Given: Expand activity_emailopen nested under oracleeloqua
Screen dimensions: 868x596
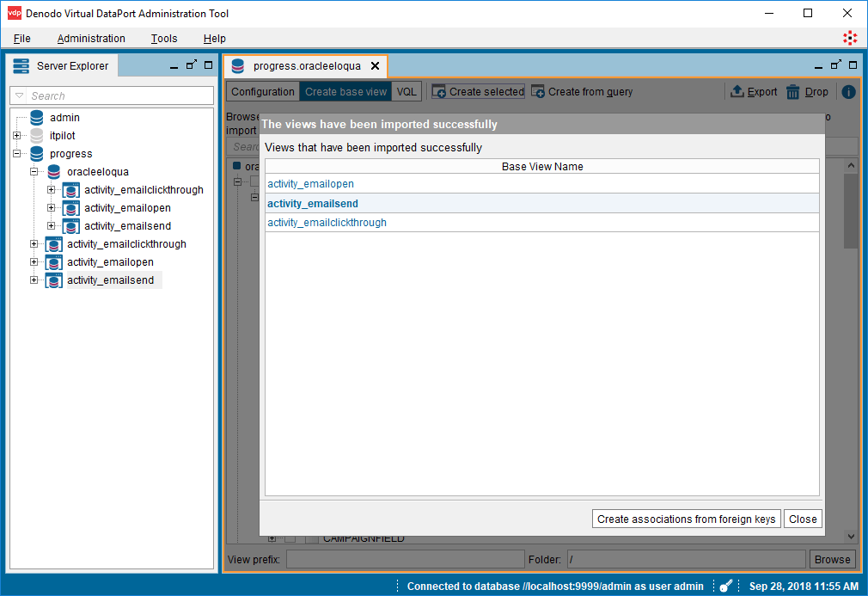Looking at the screenshot, I should (x=52, y=208).
